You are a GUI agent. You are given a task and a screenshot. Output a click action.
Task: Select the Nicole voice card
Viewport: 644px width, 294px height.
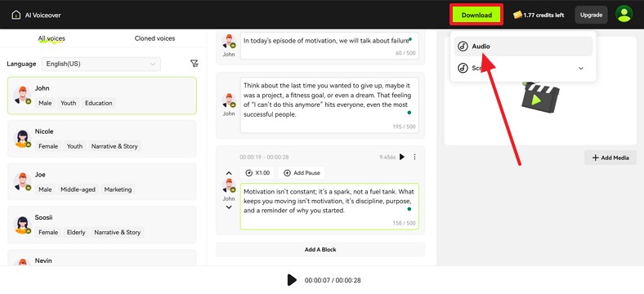click(x=102, y=139)
